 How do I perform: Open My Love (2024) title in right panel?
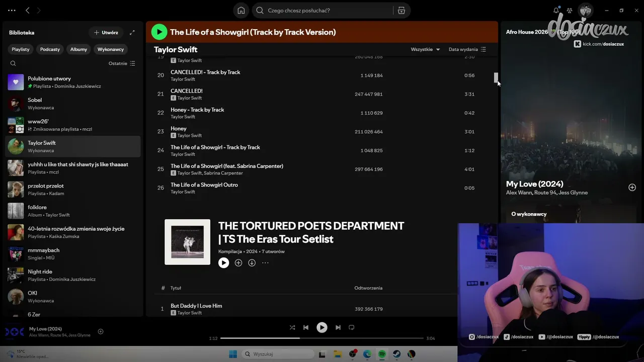[x=534, y=184]
